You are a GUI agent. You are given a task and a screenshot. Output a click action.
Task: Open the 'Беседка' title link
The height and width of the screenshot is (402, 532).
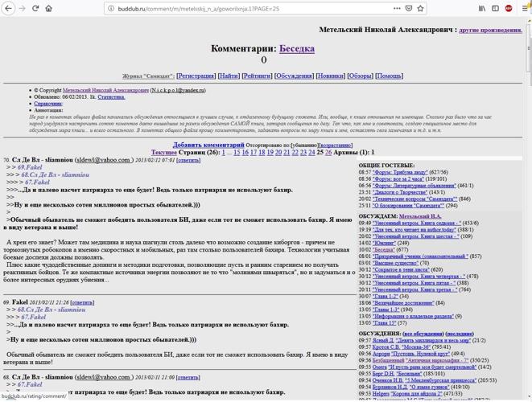click(296, 48)
